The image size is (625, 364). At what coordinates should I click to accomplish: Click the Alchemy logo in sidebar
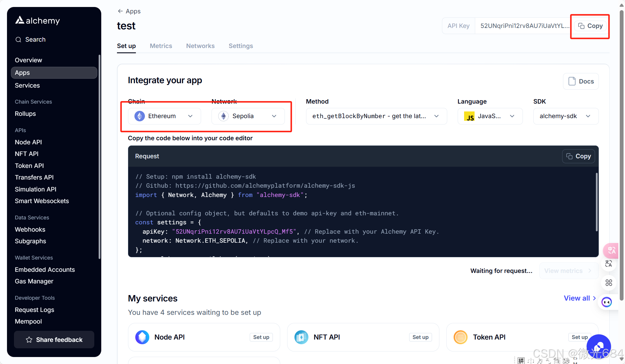click(x=37, y=20)
